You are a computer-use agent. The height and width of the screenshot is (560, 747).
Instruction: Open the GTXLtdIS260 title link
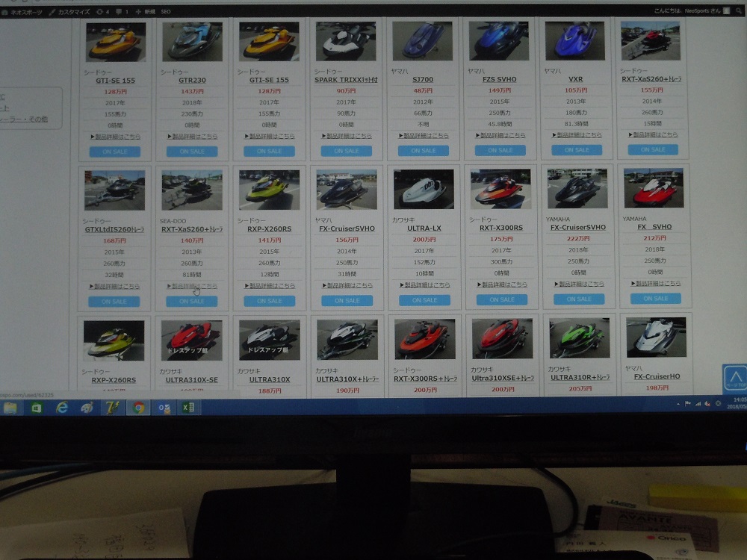tap(114, 229)
